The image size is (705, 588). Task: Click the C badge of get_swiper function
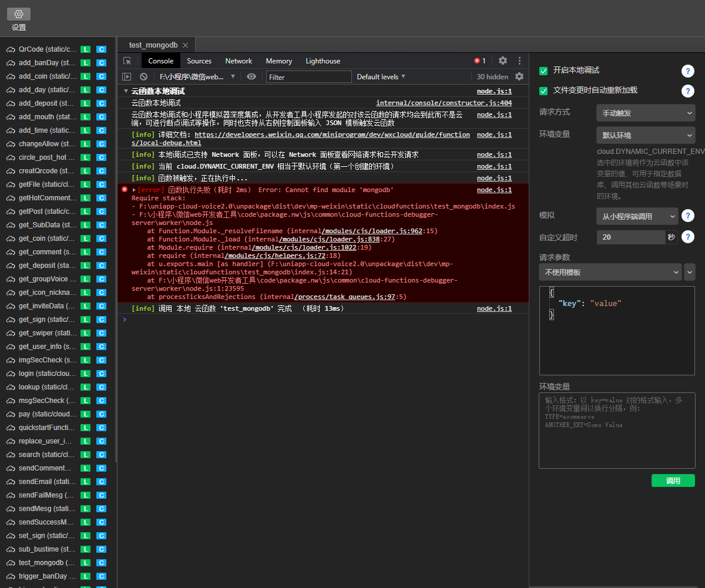pos(101,333)
